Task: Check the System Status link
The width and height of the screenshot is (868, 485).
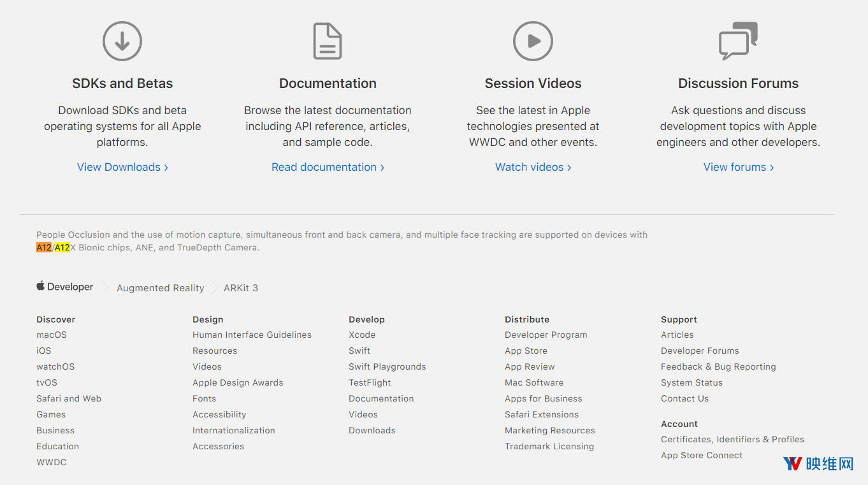Action: [x=691, y=382]
